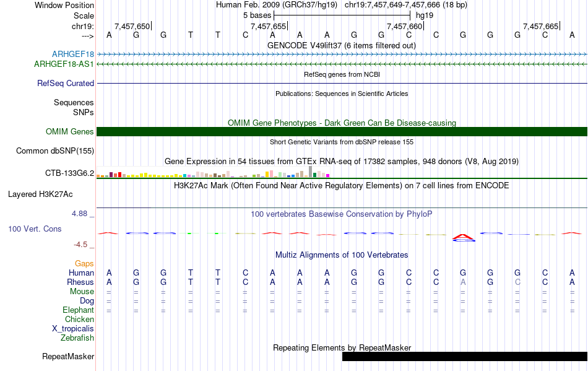Select the X_tropicalis alignment row label
The height and width of the screenshot is (371, 588).
pos(73,329)
